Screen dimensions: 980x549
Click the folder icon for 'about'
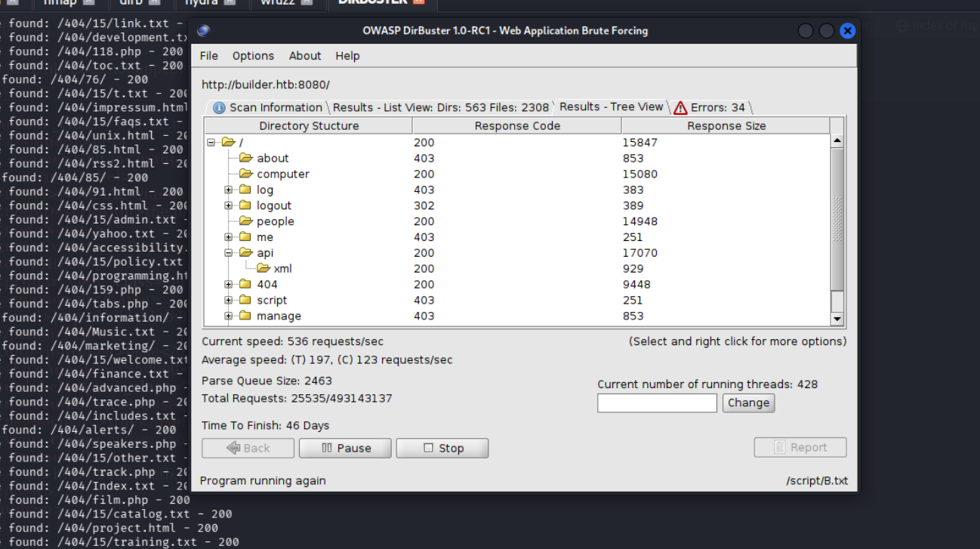click(x=245, y=158)
